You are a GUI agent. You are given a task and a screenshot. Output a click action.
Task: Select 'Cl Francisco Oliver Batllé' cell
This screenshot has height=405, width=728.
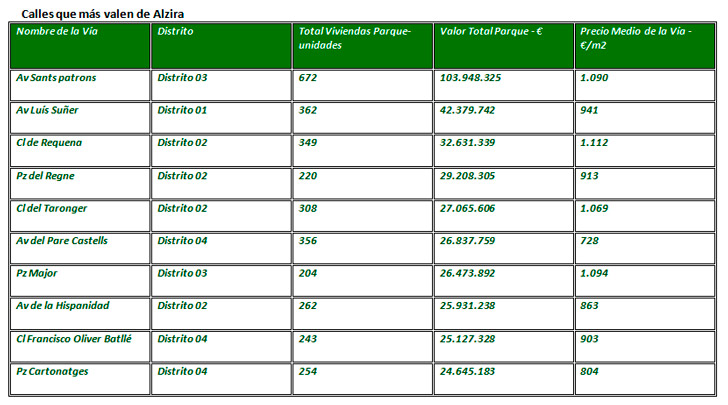75,338
